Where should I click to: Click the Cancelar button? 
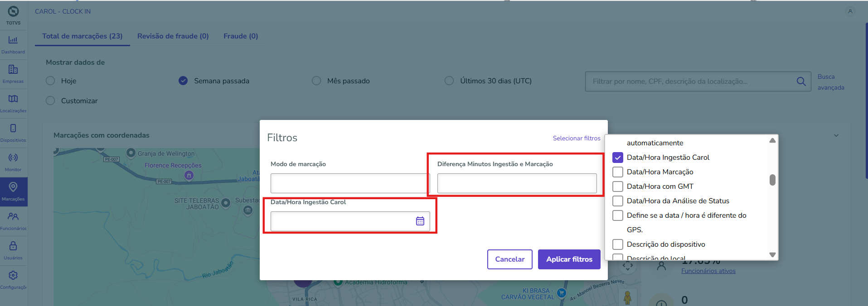tap(509, 259)
